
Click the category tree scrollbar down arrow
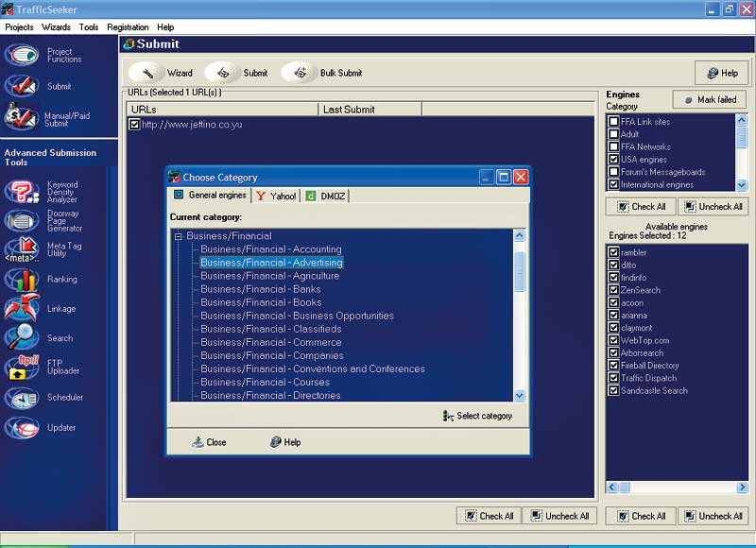pos(519,395)
